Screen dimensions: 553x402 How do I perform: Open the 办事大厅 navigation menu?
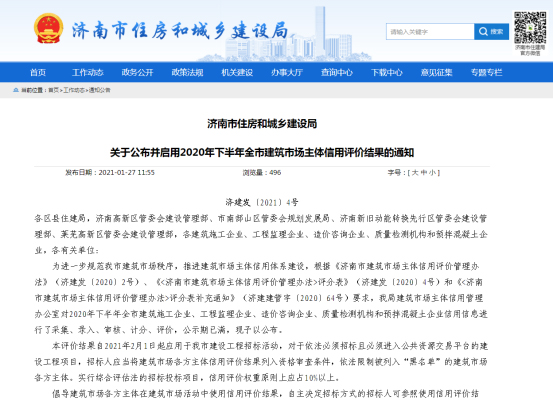tap(287, 72)
